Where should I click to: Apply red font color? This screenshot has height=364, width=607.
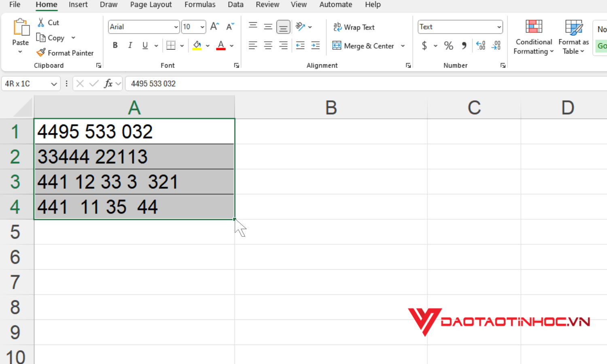(221, 45)
